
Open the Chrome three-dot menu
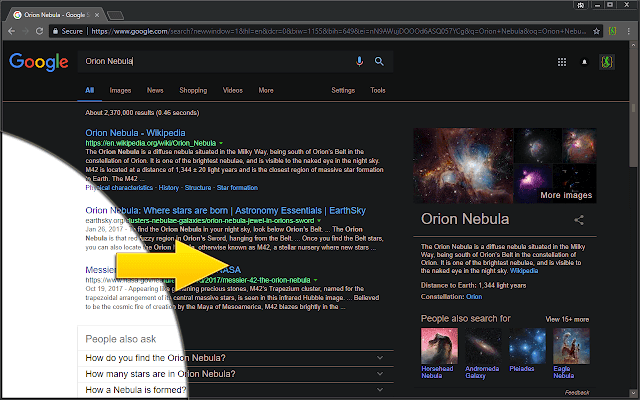click(629, 31)
